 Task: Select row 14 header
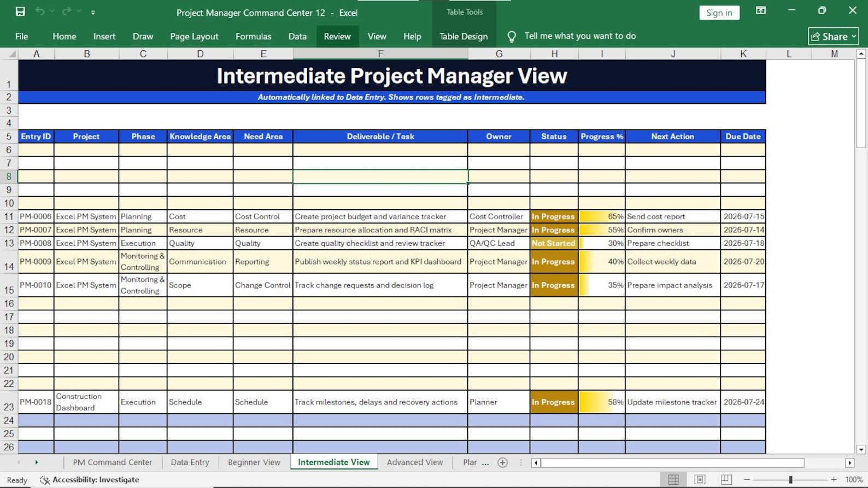click(x=9, y=262)
